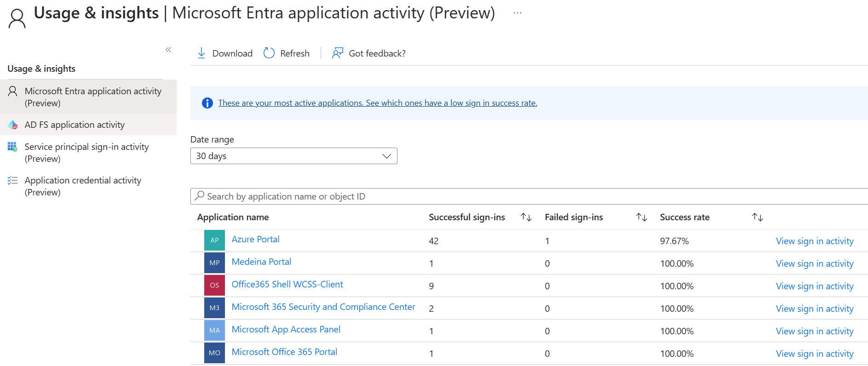Screen dimensions: 868x366
Task: Click the Successful sign-ins column header text
Action: 467,217
